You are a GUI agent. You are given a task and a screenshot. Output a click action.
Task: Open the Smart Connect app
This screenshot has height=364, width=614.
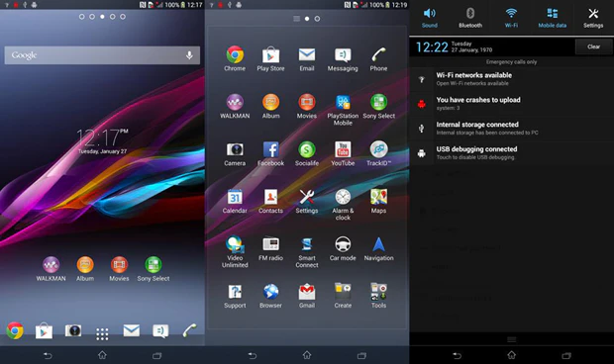[307, 252]
